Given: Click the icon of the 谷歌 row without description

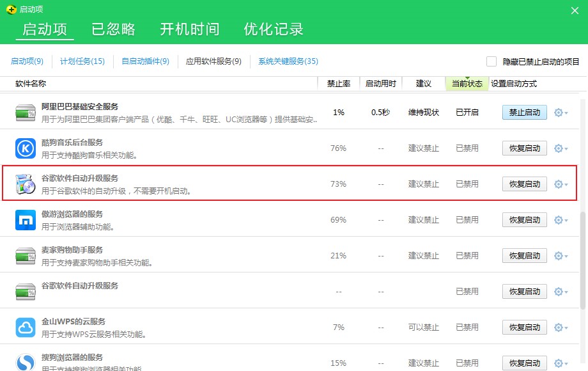Looking at the screenshot, I should point(26,292).
